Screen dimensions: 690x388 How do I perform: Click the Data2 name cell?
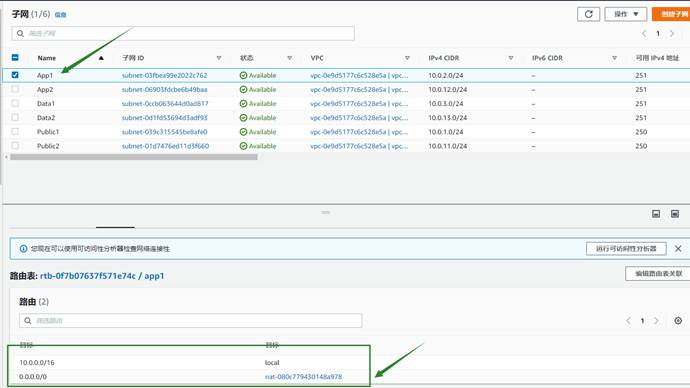(46, 117)
